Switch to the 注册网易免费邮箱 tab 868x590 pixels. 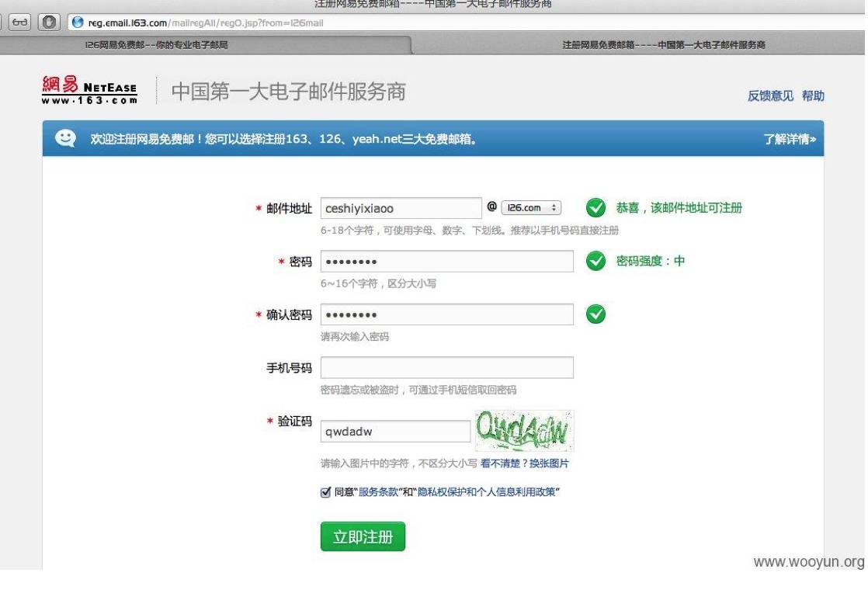coord(664,45)
